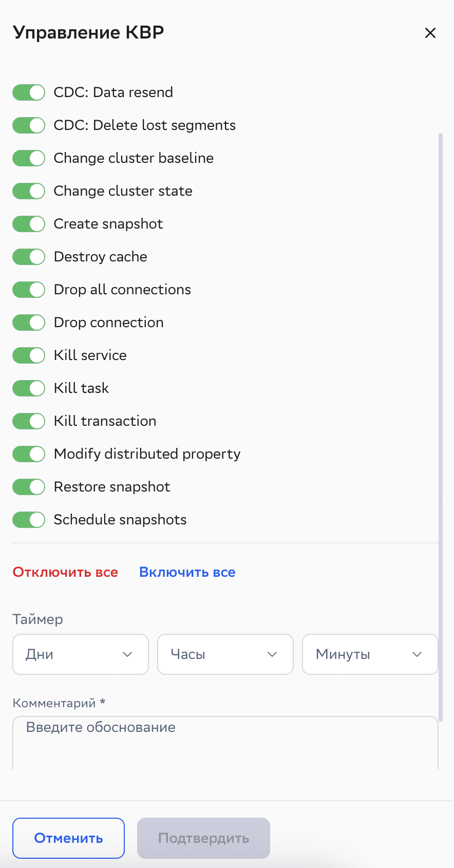Expand the Часы timer dropdown
The width and height of the screenshot is (454, 868).
[x=225, y=654]
